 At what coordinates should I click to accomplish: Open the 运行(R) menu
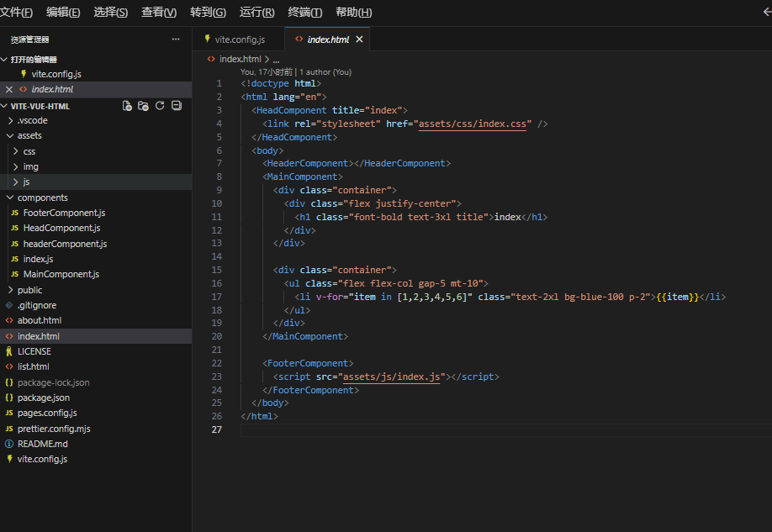tap(257, 13)
